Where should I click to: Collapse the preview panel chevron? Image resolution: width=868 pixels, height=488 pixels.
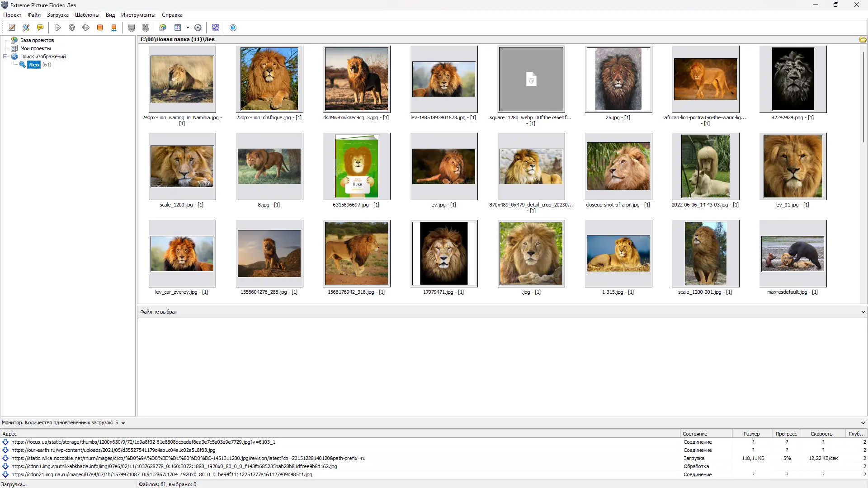pos(863,312)
